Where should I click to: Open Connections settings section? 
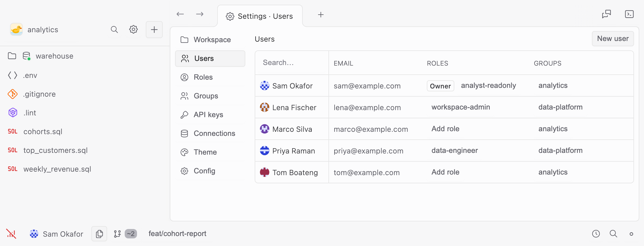click(210, 134)
